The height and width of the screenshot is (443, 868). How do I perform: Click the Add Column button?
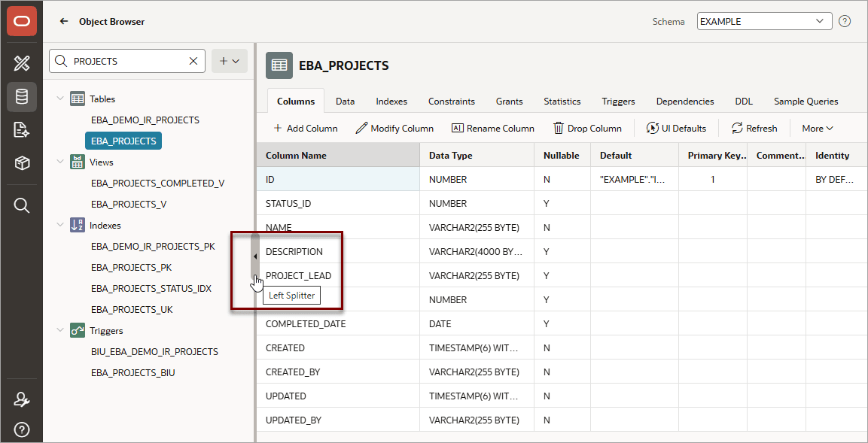(306, 129)
